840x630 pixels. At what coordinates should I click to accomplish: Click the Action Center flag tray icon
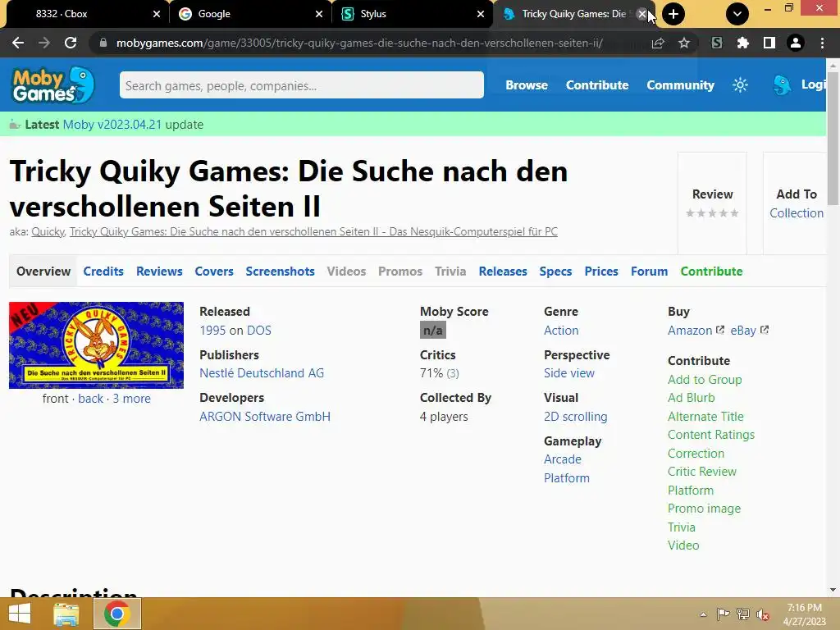point(723,614)
